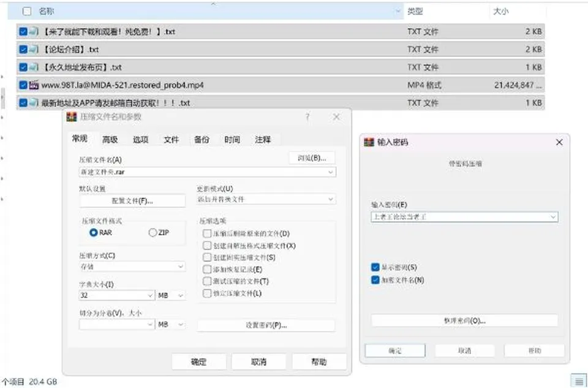Click the WinRAR icon in 压缩文件名和参数 title bar
The width and height of the screenshot is (588, 388).
pyautogui.click(x=72, y=117)
